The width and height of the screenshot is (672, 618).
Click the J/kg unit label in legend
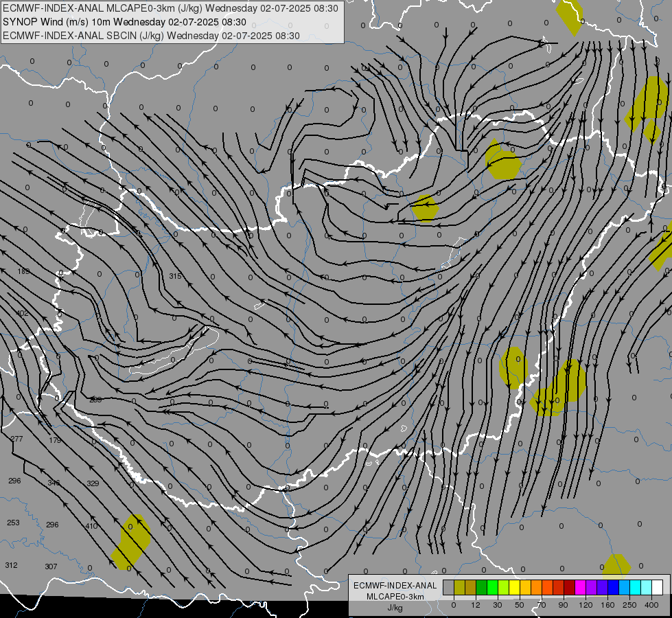(x=395, y=608)
